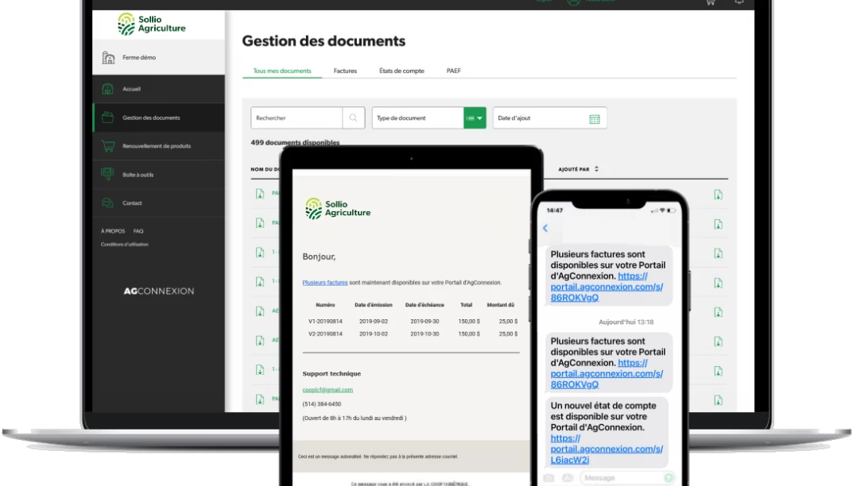
Task: Click the document icon beginning the first table row
Action: [x=260, y=194]
